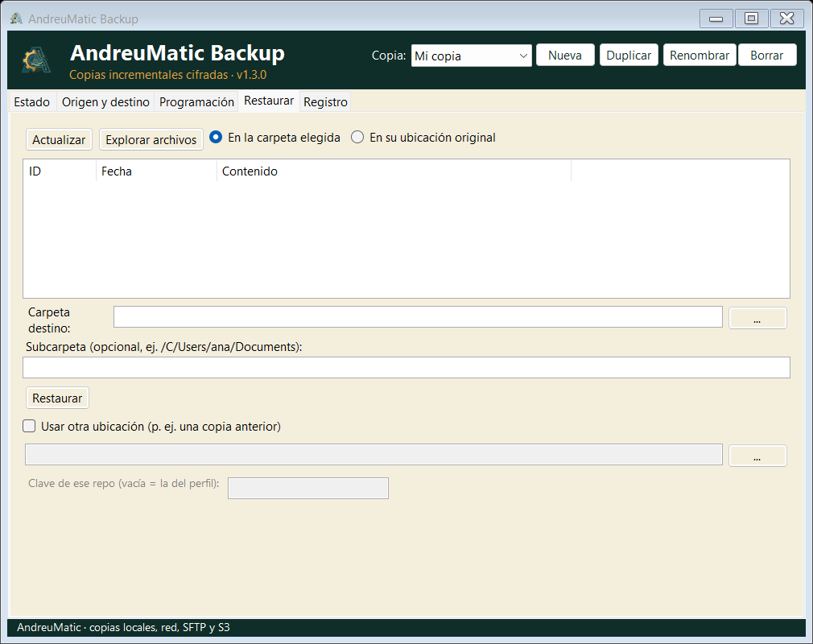Click the Renombrar button
Image resolution: width=813 pixels, height=644 pixels.
tap(700, 55)
